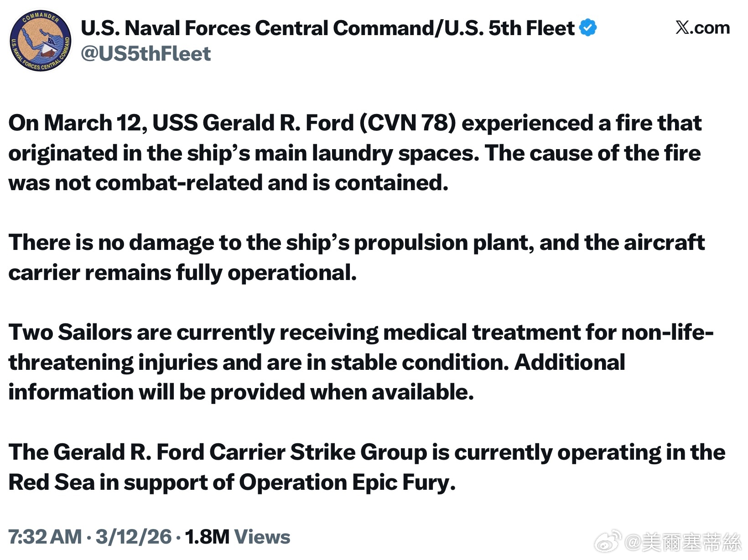Image resolution: width=748 pixels, height=560 pixels.
Task: Click the 7:32 AM timestamp
Action: (45, 537)
